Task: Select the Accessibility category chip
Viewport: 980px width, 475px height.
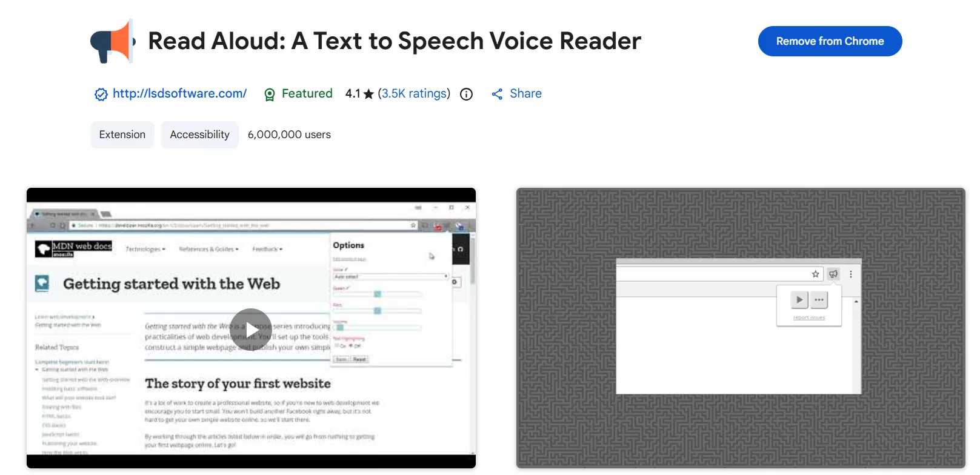Action: point(199,135)
